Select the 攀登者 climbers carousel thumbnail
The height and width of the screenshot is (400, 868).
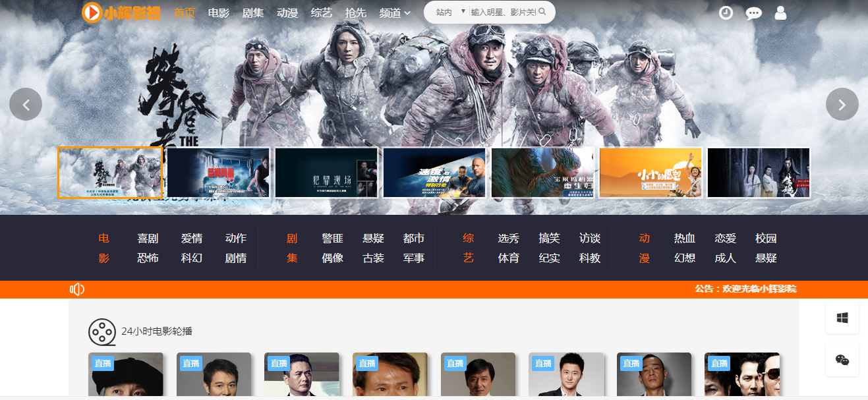coord(110,173)
